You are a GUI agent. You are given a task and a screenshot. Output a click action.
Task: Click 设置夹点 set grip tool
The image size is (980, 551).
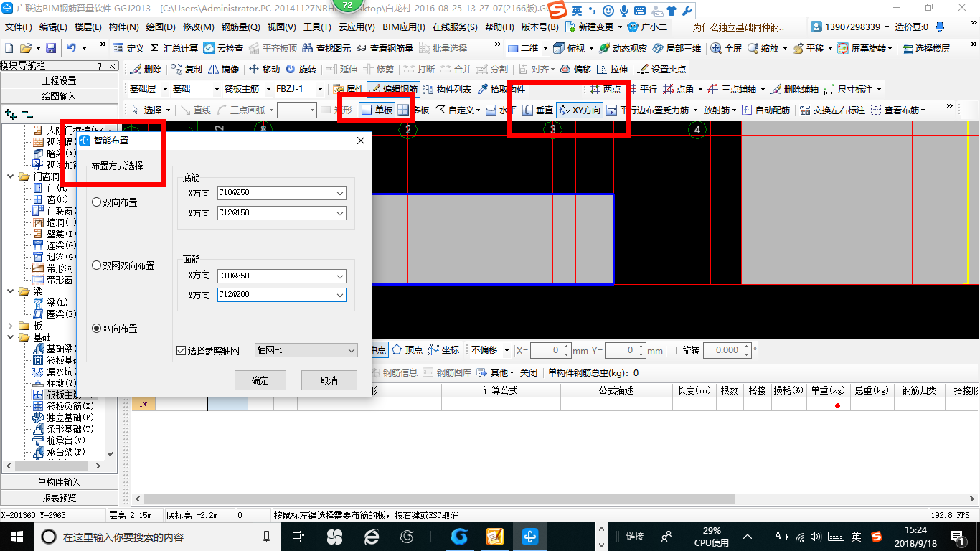[x=661, y=69]
